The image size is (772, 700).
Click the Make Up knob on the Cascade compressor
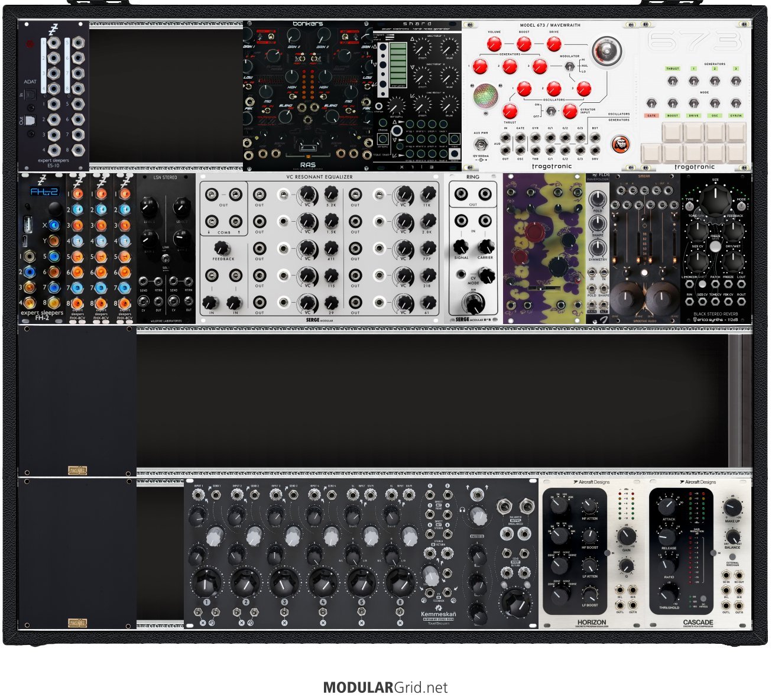732,507
